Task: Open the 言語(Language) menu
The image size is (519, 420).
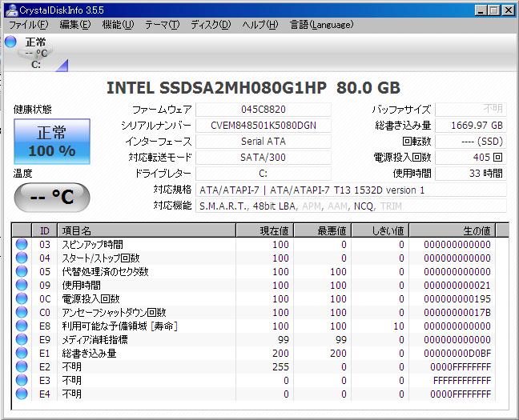Action: click(321, 25)
